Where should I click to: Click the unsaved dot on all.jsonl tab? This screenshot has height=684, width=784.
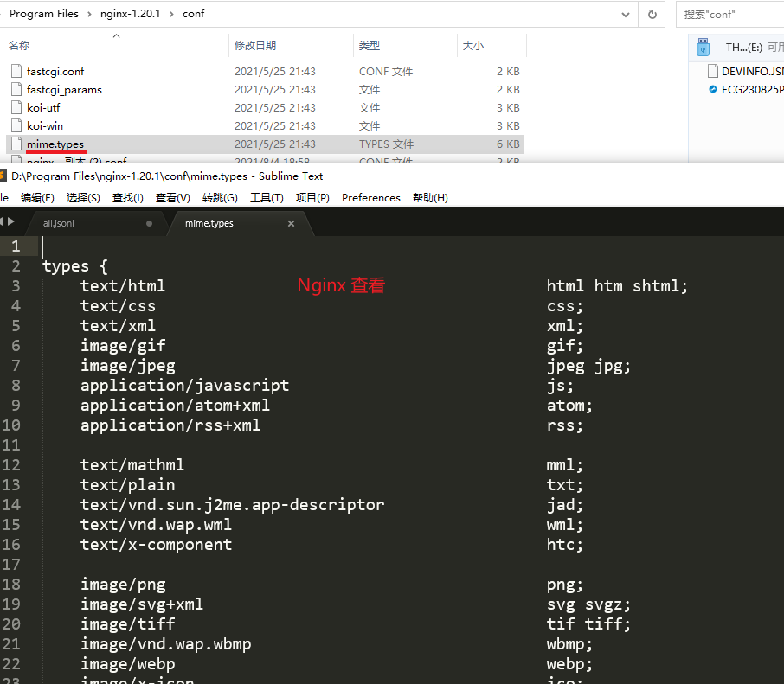[x=149, y=223]
